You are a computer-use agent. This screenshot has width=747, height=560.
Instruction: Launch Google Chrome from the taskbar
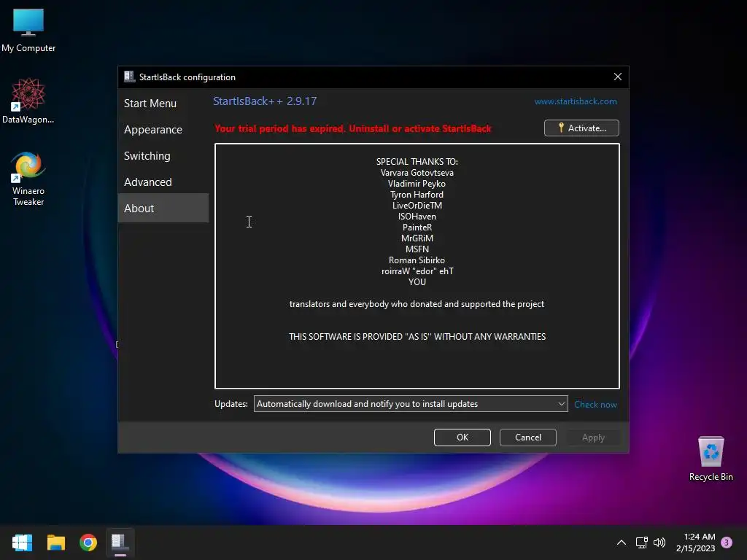(88, 542)
